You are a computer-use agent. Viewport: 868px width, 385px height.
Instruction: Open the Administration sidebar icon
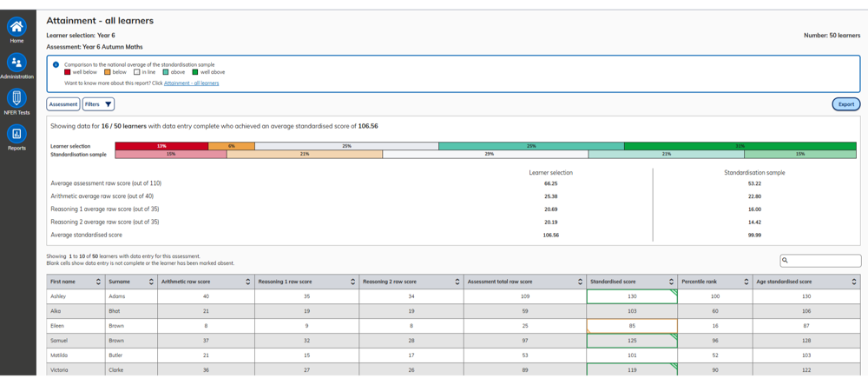pyautogui.click(x=16, y=63)
